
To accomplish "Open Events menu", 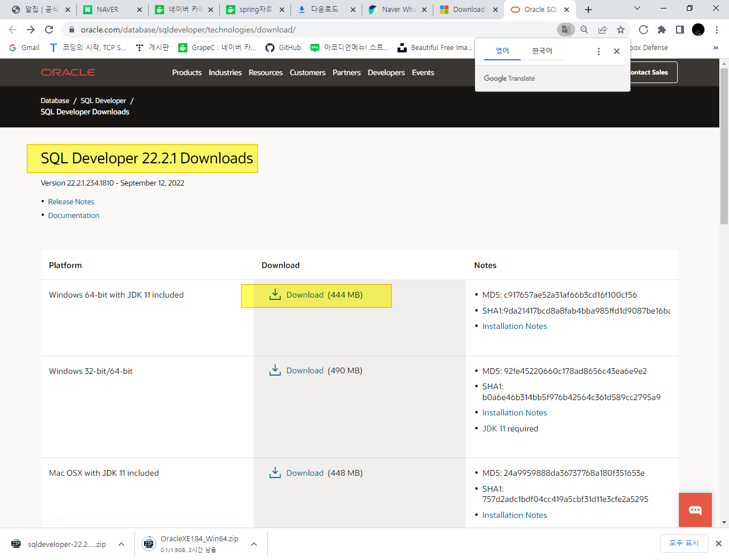I will click(x=423, y=72).
